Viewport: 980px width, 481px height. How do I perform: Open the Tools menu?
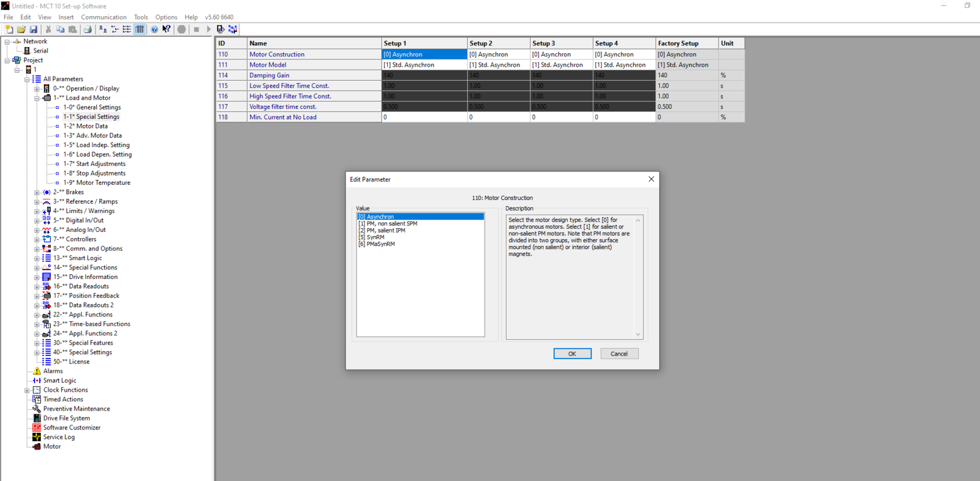(141, 17)
